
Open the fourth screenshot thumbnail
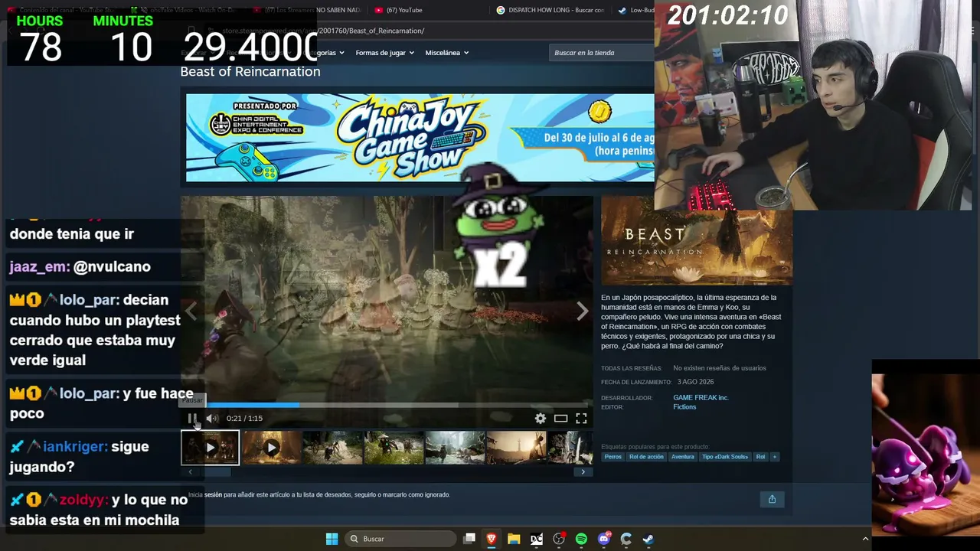394,448
